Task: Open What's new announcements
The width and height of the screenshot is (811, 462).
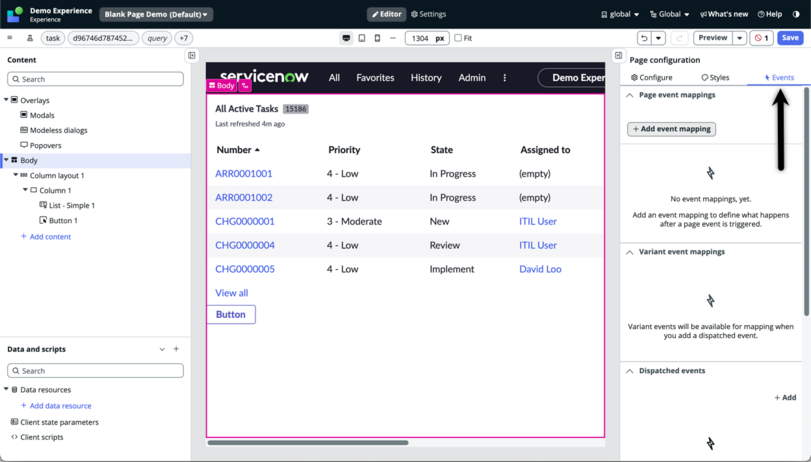Action: pos(724,14)
